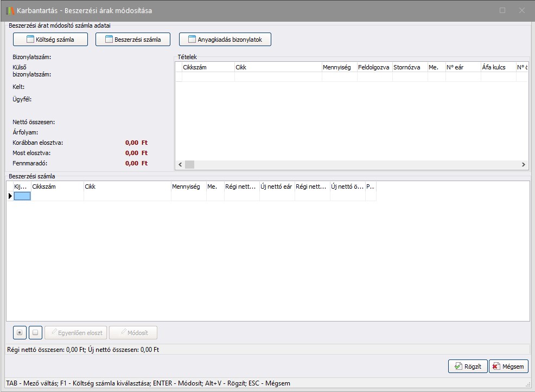Click the select-all rows icon button
This screenshot has height=392, width=535.
[x=20, y=332]
